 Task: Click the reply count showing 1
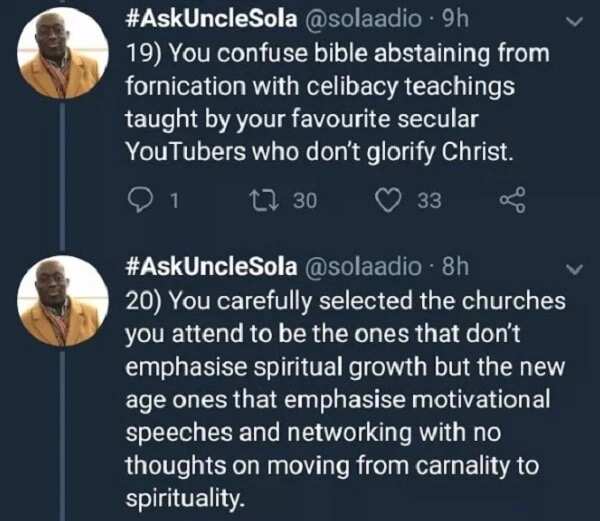tap(174, 200)
